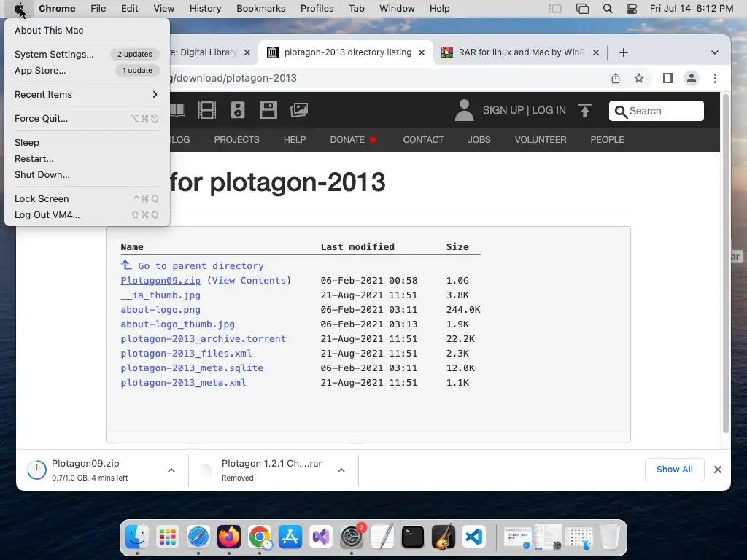Close the downloads bar
The height and width of the screenshot is (560, 747).
718,470
